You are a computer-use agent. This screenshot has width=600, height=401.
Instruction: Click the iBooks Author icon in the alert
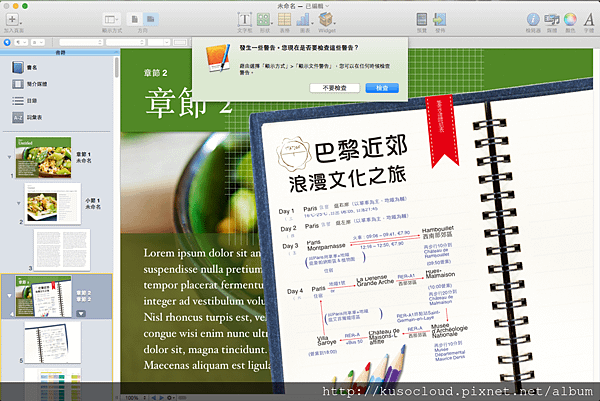tap(217, 57)
